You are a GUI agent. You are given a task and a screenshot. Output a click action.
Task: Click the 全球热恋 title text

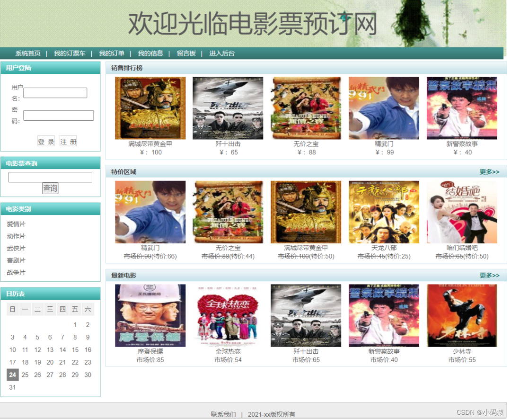[x=228, y=351]
